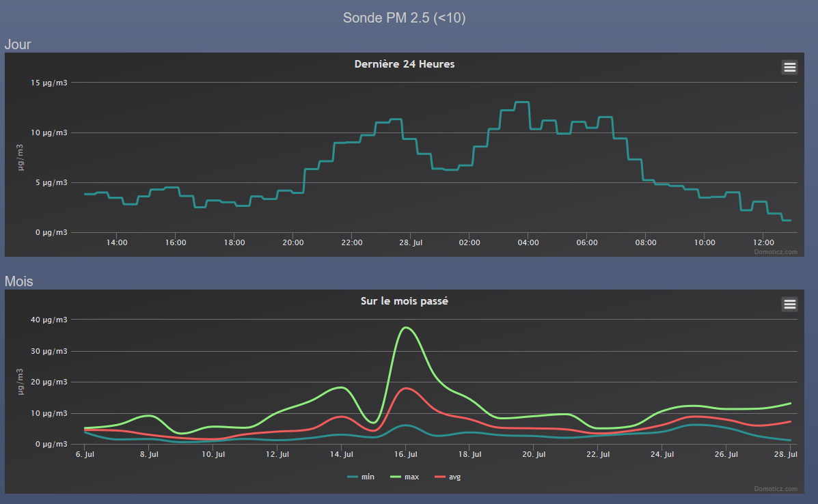Toggle the min series in the legend
This screenshot has width=818, height=504.
point(361,477)
